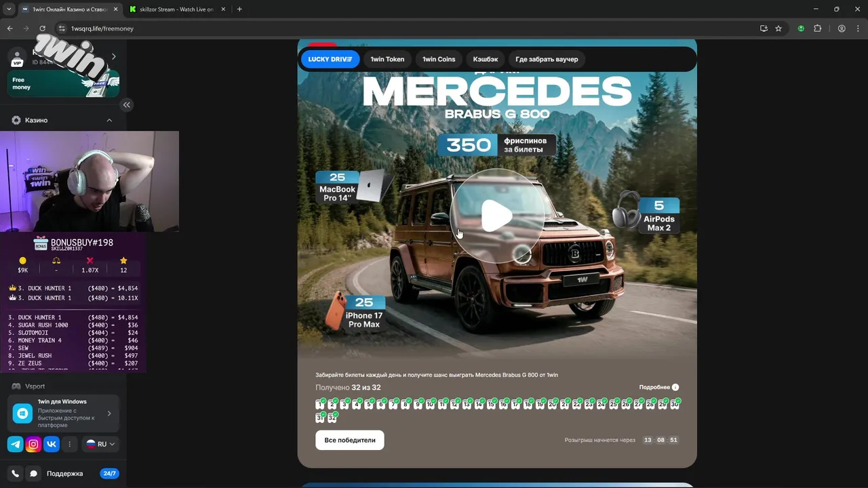Viewport: 868px width, 488px height.
Task: Click the Vsport gamepad icon
Action: tap(16, 386)
